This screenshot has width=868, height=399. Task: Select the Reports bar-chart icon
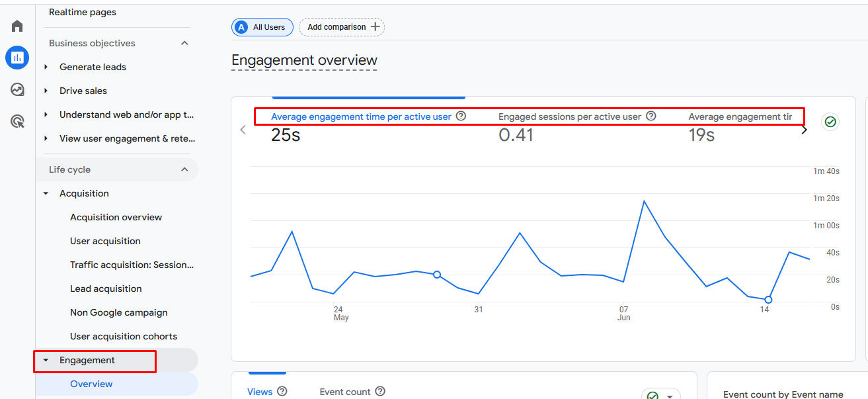pyautogui.click(x=17, y=58)
